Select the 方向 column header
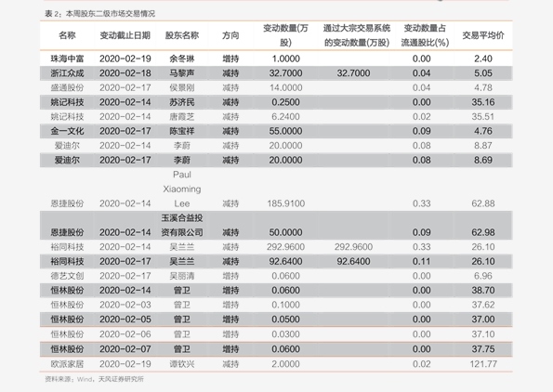Viewport: 553px width, 392px height. coord(230,35)
